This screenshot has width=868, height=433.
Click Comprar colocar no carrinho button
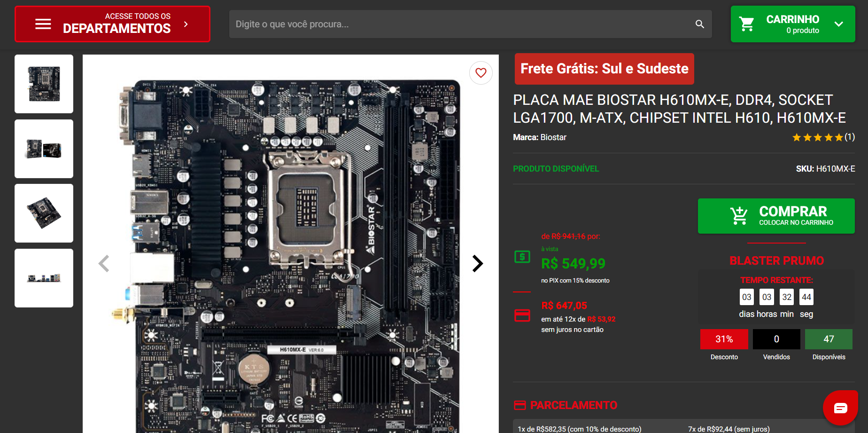coord(776,216)
